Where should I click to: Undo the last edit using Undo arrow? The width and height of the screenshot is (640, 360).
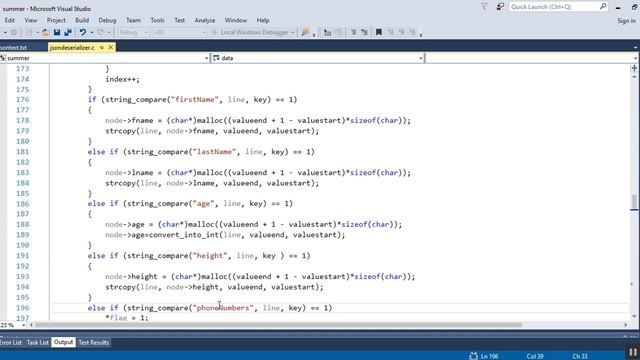pyautogui.click(x=82, y=32)
